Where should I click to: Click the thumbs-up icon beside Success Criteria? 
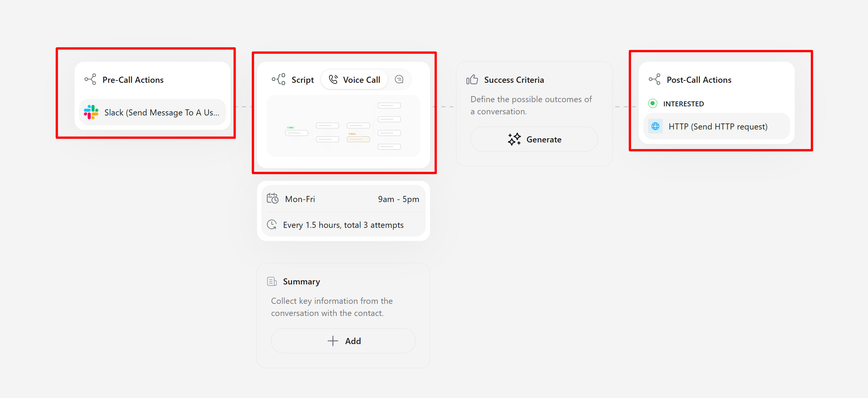[x=472, y=79]
